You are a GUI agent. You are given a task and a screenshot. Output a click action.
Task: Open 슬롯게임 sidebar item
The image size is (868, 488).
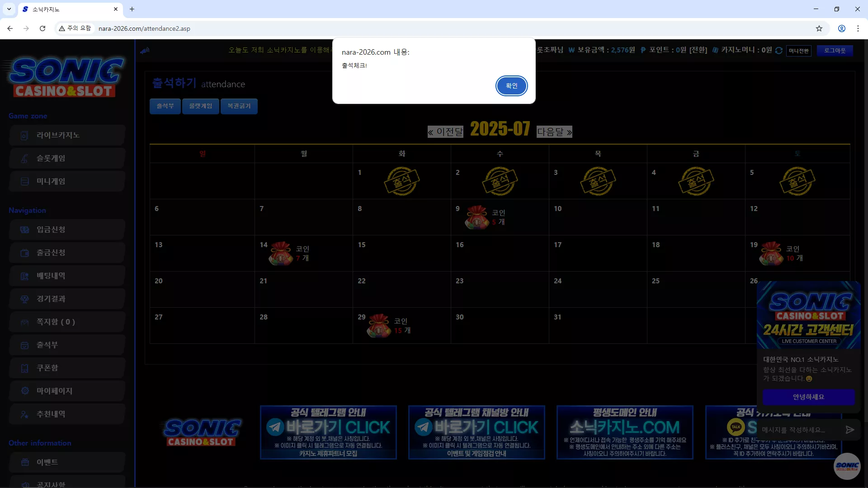pyautogui.click(x=67, y=158)
